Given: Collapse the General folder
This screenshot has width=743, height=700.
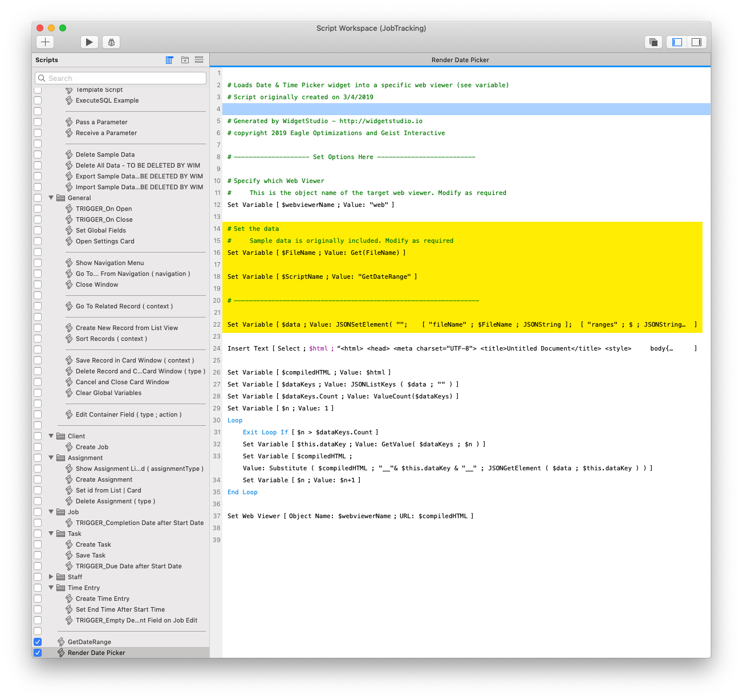Looking at the screenshot, I should pyautogui.click(x=51, y=198).
